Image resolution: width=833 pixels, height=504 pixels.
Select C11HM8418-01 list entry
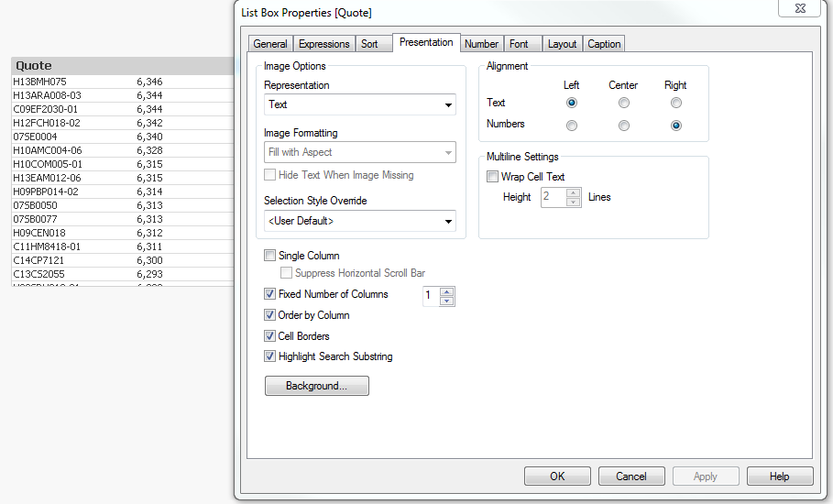pos(122,247)
